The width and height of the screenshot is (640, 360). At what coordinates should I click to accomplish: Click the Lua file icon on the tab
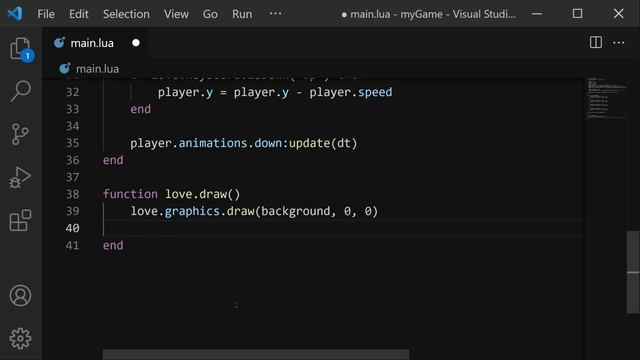click(x=60, y=42)
